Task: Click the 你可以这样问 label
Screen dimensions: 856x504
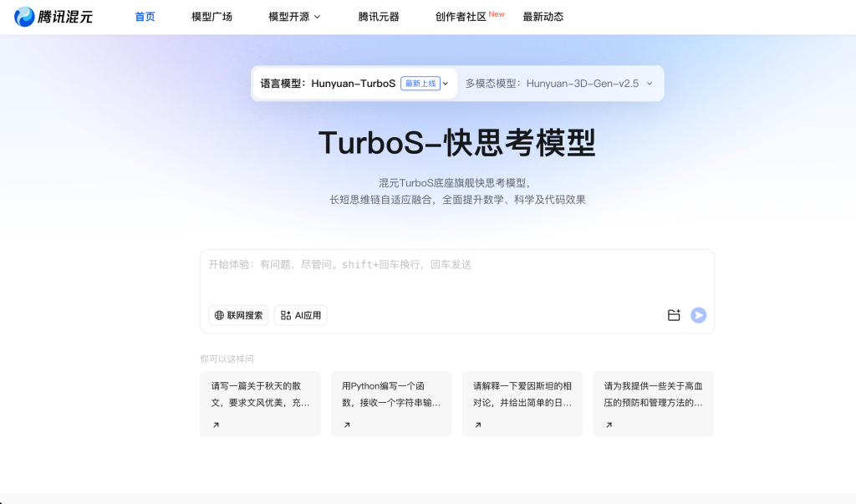Action: 227,359
